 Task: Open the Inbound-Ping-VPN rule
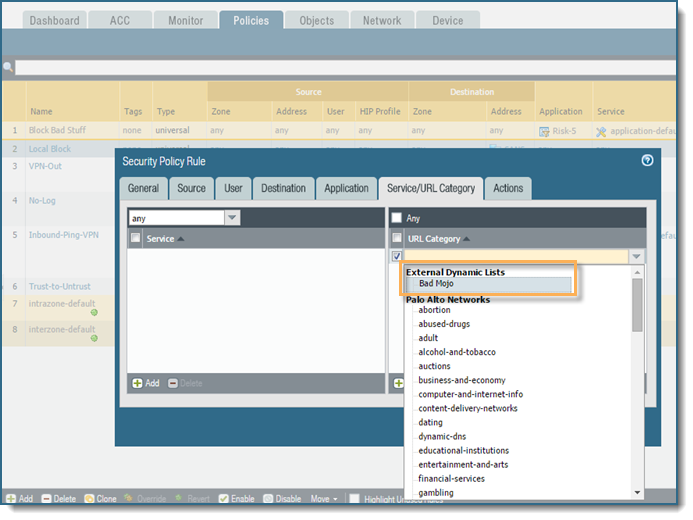64,235
